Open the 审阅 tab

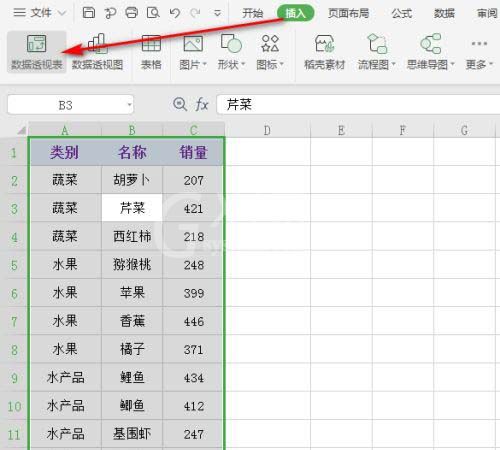487,13
